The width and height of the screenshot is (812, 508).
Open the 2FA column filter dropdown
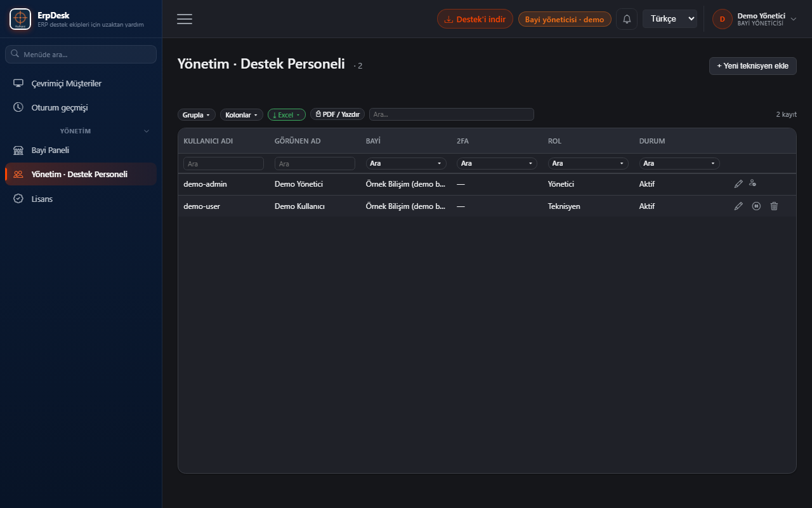click(x=497, y=163)
